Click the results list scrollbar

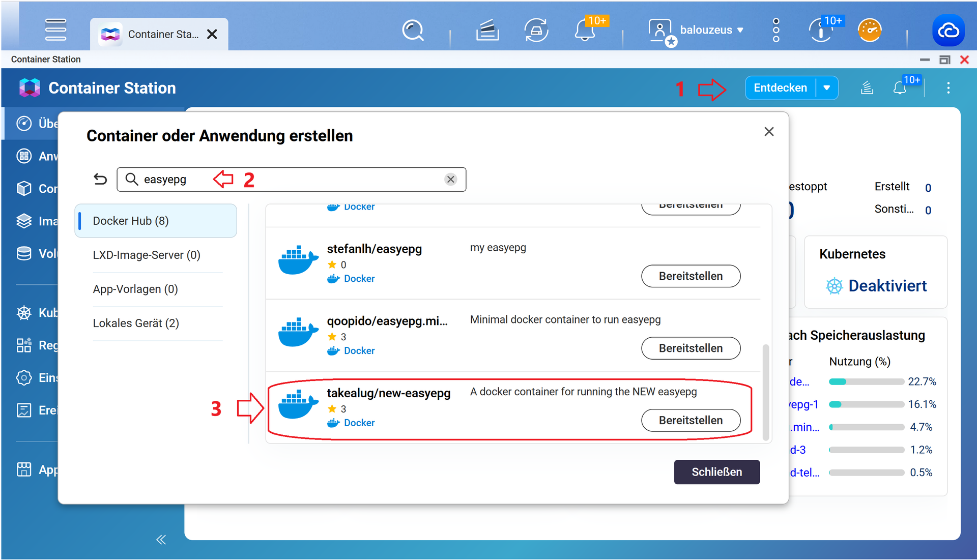coord(766,392)
